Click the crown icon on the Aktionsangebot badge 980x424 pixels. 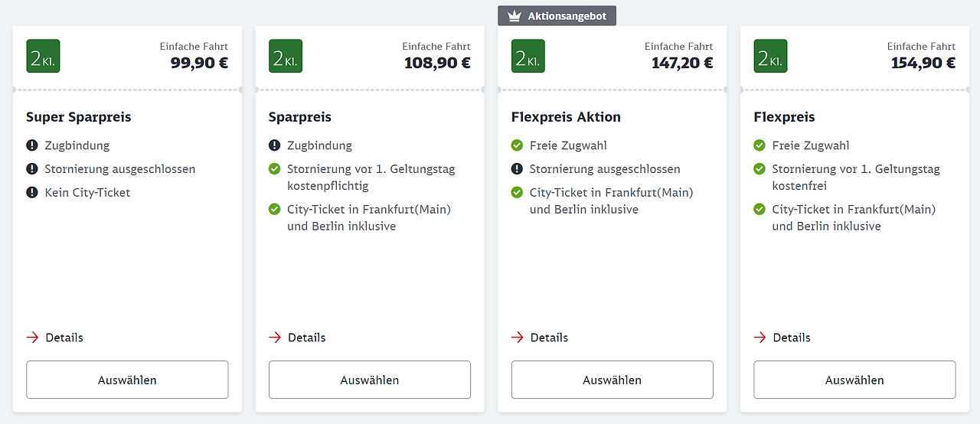click(x=514, y=16)
